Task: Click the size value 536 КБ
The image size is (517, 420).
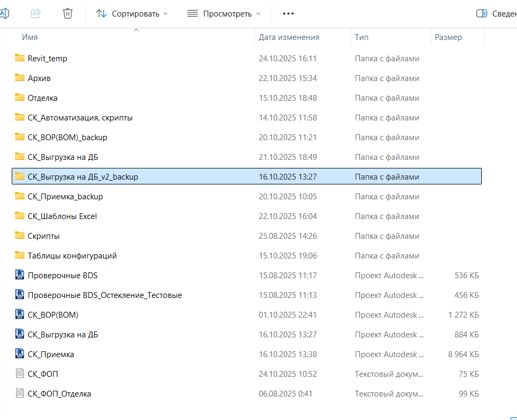Action: click(x=466, y=276)
